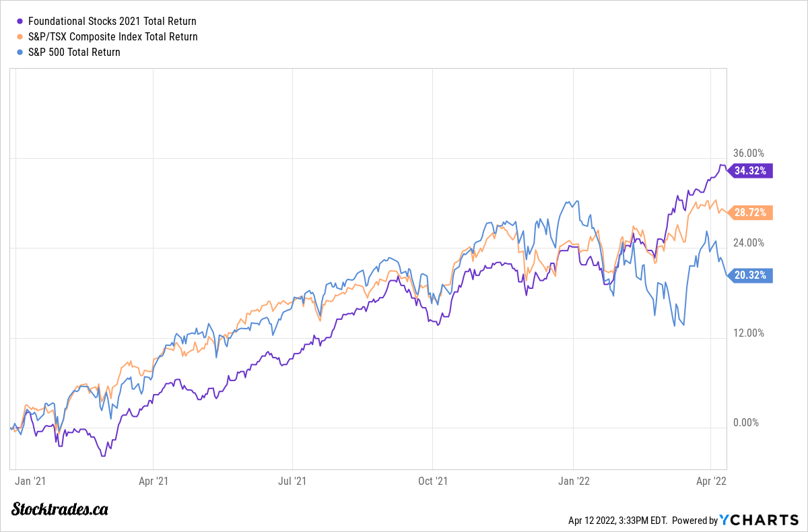Click the Apr '21 x-axis date label
Viewport: 808px width, 532px height.
[x=153, y=481]
